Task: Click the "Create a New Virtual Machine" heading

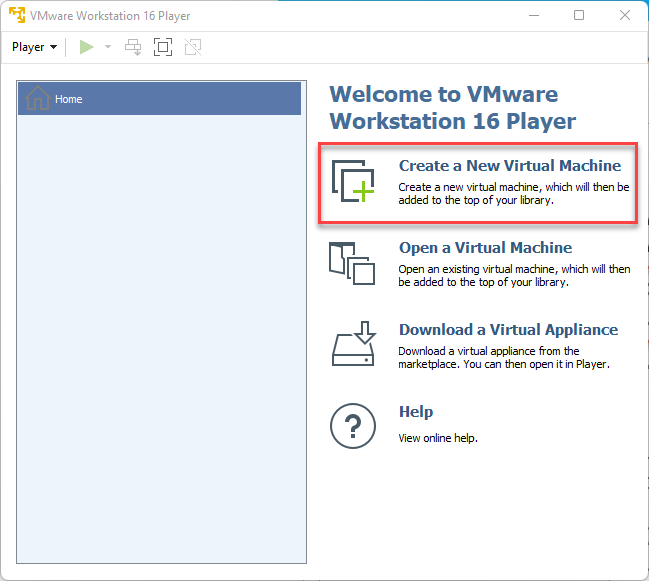Action: tap(510, 166)
